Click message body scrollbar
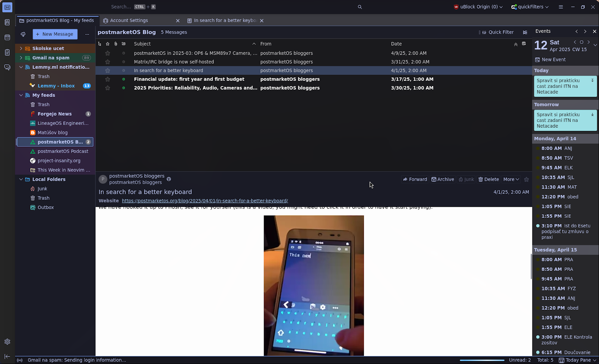 coord(531,266)
